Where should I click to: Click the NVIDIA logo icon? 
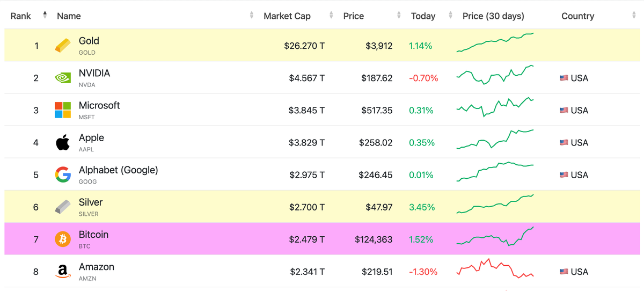pos(63,78)
